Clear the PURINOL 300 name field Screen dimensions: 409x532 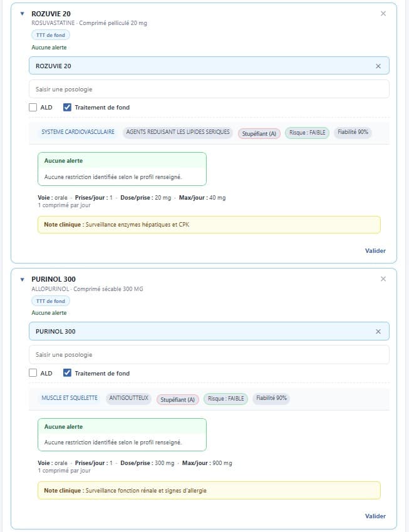click(378, 332)
